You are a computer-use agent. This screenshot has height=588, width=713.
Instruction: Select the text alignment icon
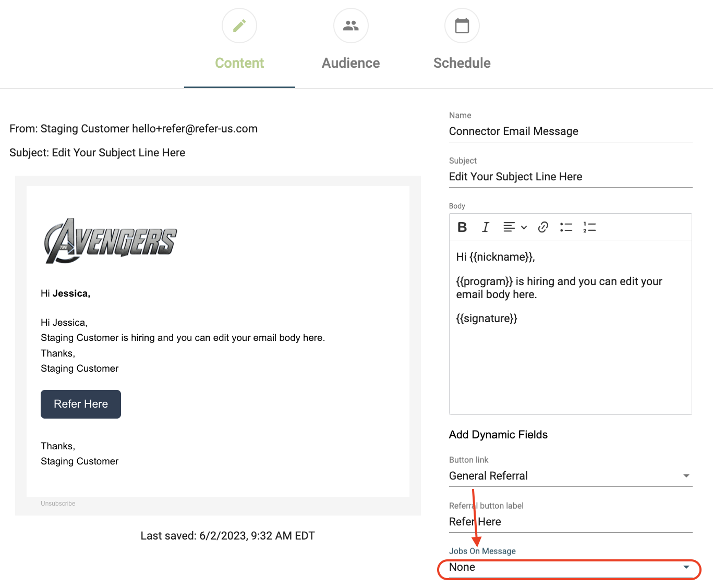pyautogui.click(x=509, y=227)
